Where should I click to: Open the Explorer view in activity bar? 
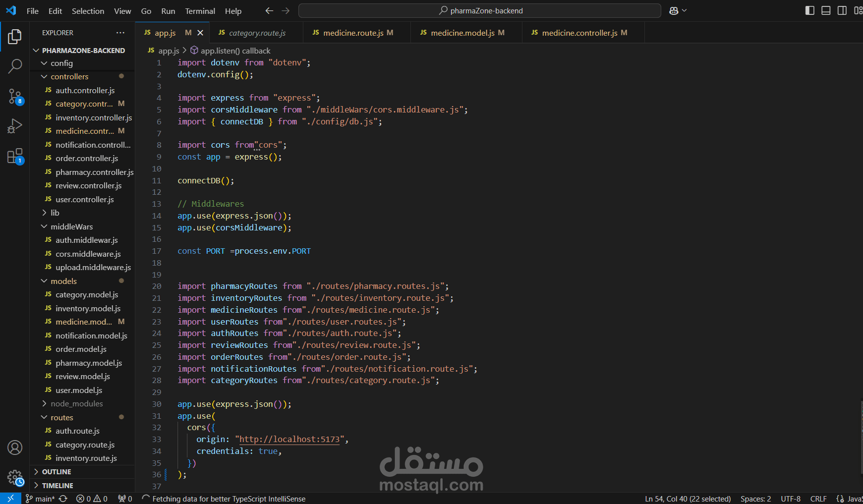(x=15, y=36)
